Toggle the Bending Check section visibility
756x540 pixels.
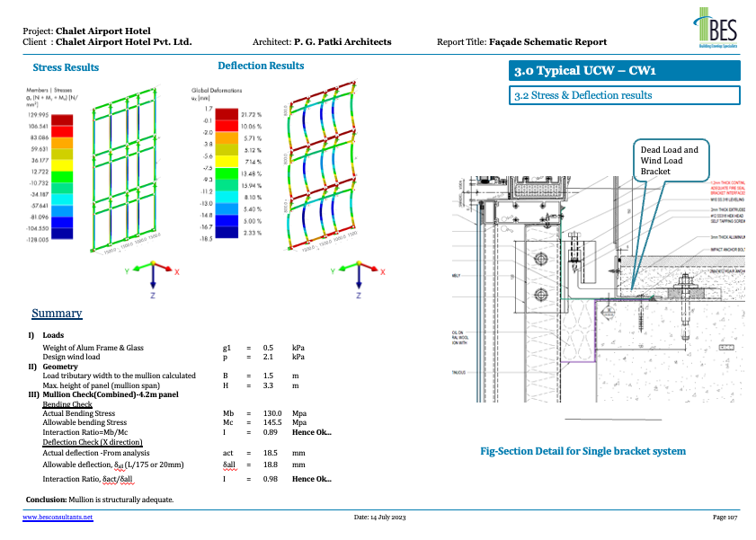[67, 404]
